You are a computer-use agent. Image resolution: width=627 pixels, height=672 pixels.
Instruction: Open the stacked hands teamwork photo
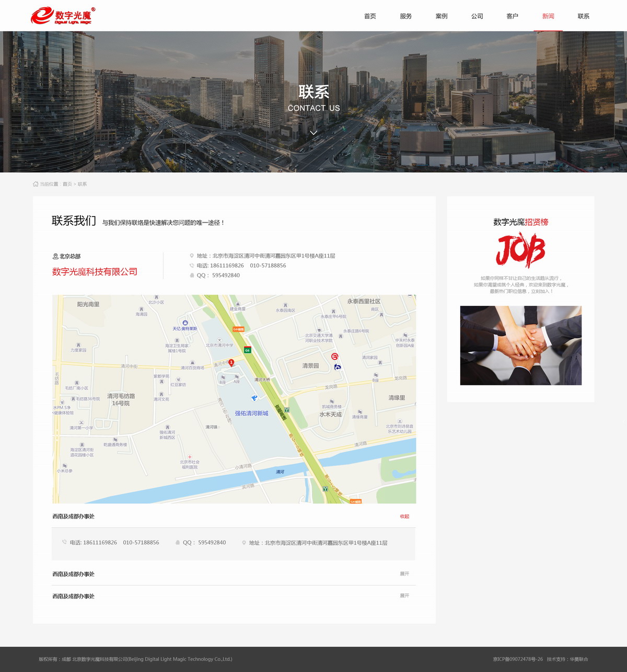520,345
